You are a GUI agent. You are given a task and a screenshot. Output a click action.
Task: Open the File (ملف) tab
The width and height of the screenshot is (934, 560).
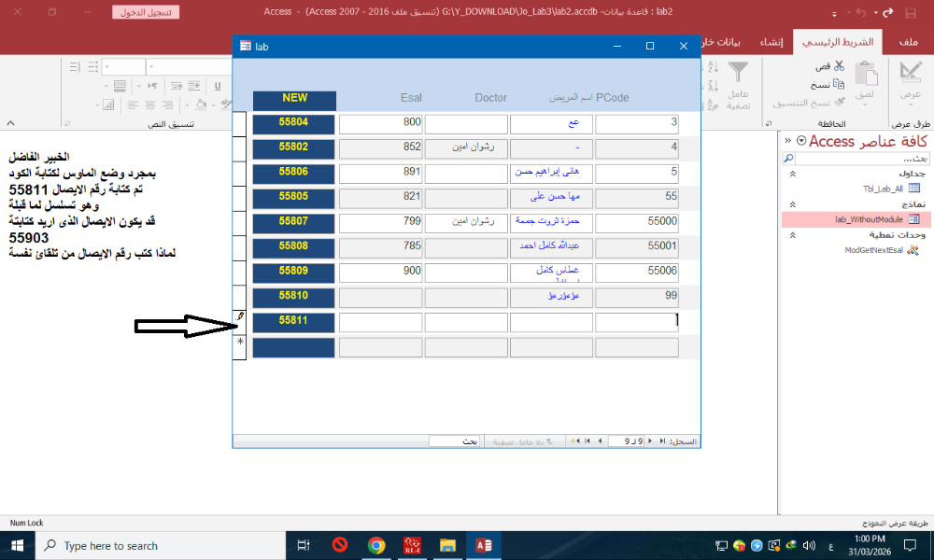(x=908, y=43)
